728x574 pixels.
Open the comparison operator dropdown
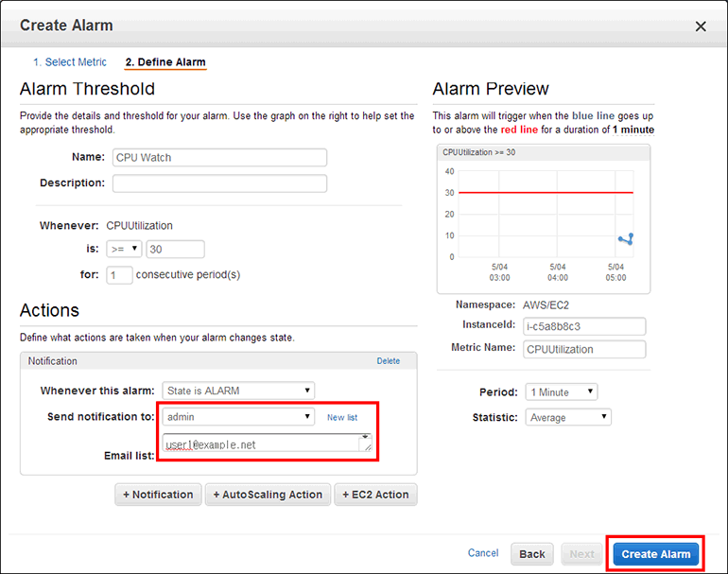pos(124,250)
